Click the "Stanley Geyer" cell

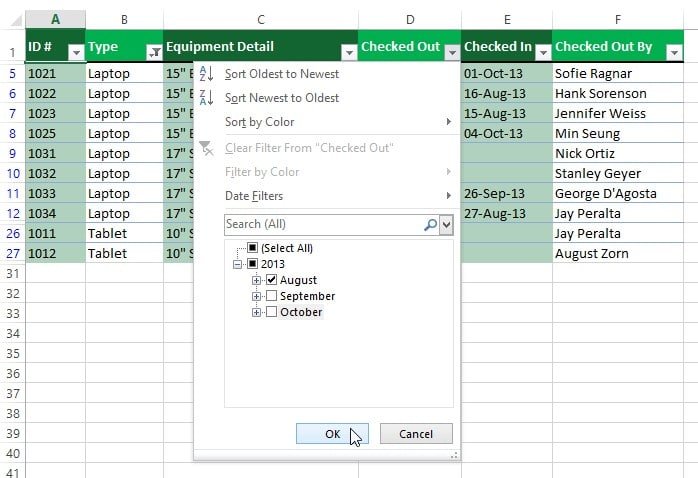(x=617, y=174)
